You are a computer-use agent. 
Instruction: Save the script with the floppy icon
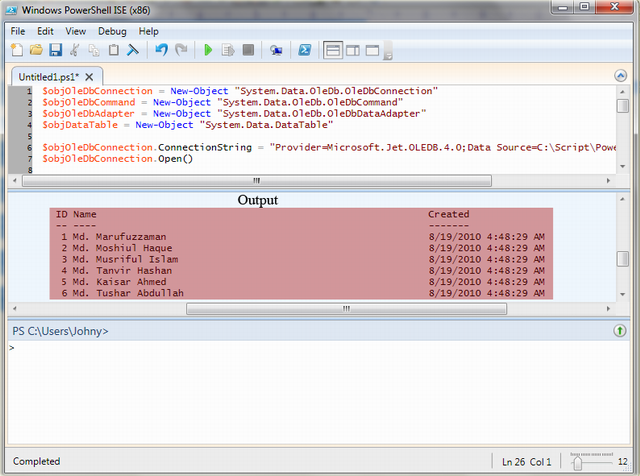(x=56, y=50)
